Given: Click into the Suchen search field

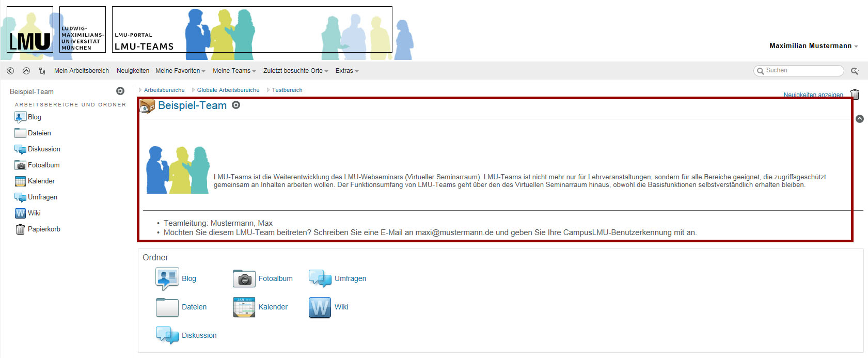Looking at the screenshot, I should (x=799, y=71).
